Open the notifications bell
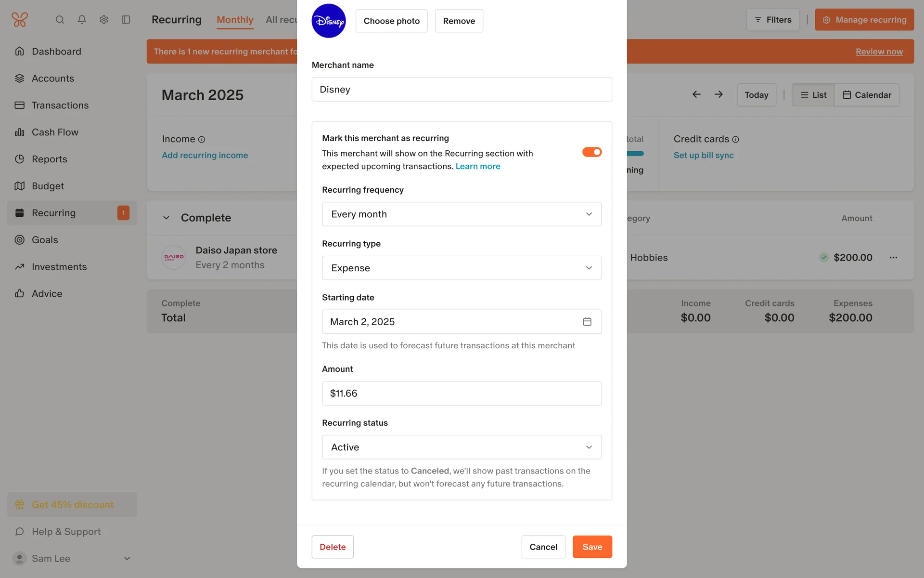Viewport: 924px width, 578px height. 82,20
